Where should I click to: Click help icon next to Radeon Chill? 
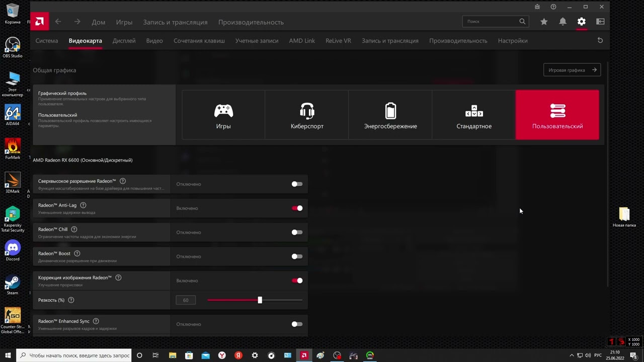click(x=74, y=229)
